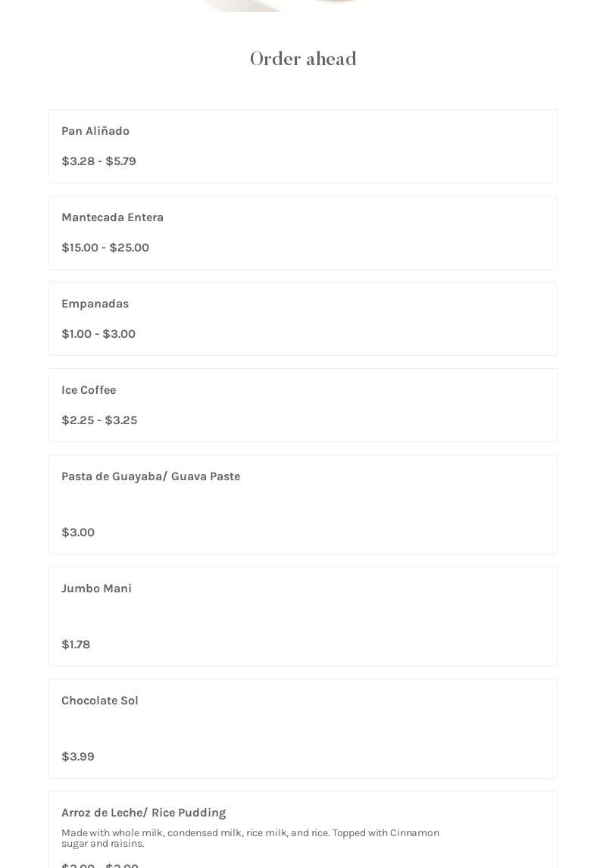The height and width of the screenshot is (868, 606).
Task: Open the Empanadas menu item
Action: pos(95,304)
